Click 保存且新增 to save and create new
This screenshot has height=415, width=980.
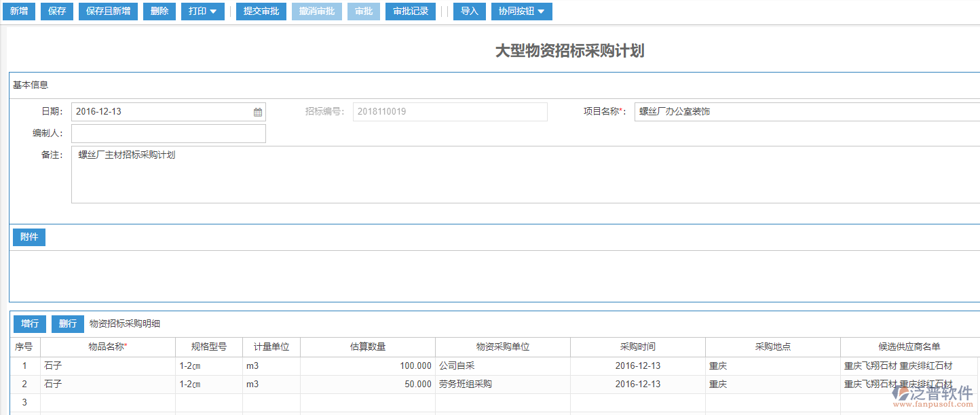[x=107, y=11]
